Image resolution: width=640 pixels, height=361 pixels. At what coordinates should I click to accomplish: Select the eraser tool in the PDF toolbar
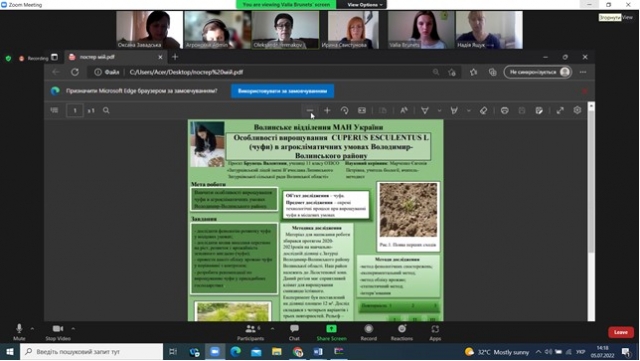point(483,110)
